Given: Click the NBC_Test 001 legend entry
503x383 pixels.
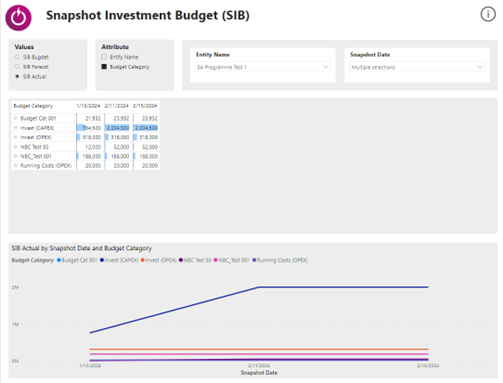Looking at the screenshot, I should [232, 260].
